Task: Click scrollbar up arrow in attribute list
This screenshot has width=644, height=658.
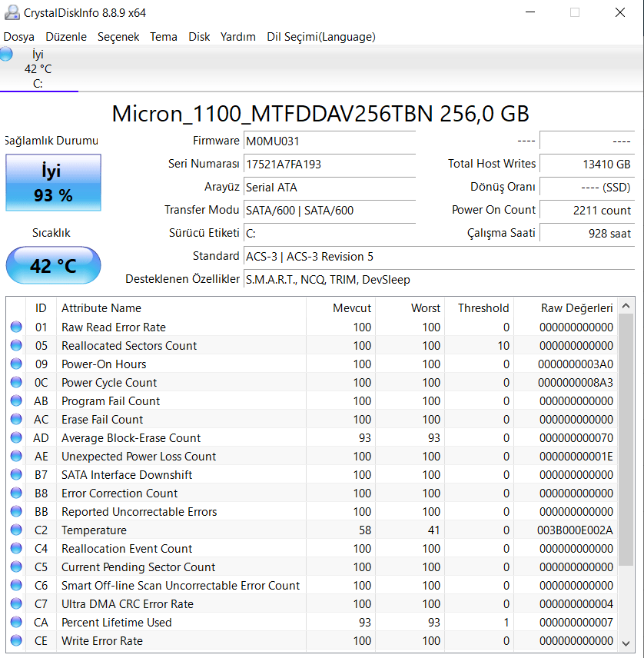Action: (626, 306)
